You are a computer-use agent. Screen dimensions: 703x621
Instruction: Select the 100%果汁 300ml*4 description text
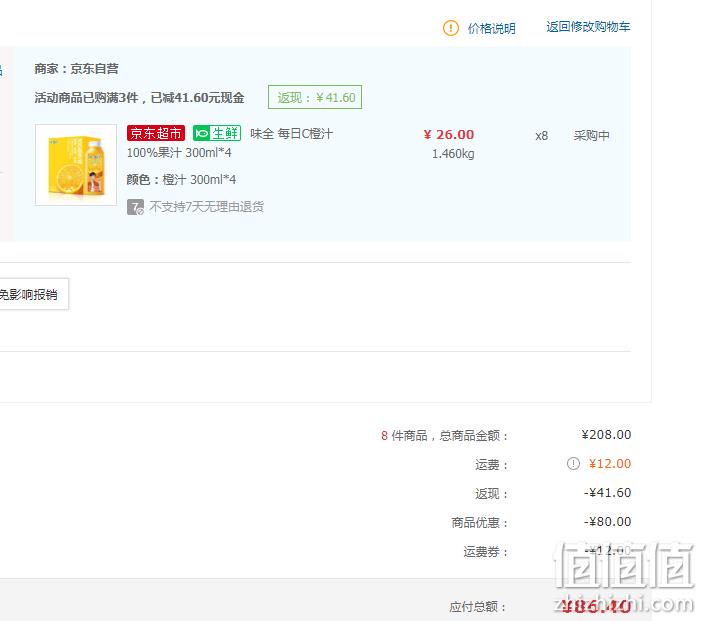[179, 153]
